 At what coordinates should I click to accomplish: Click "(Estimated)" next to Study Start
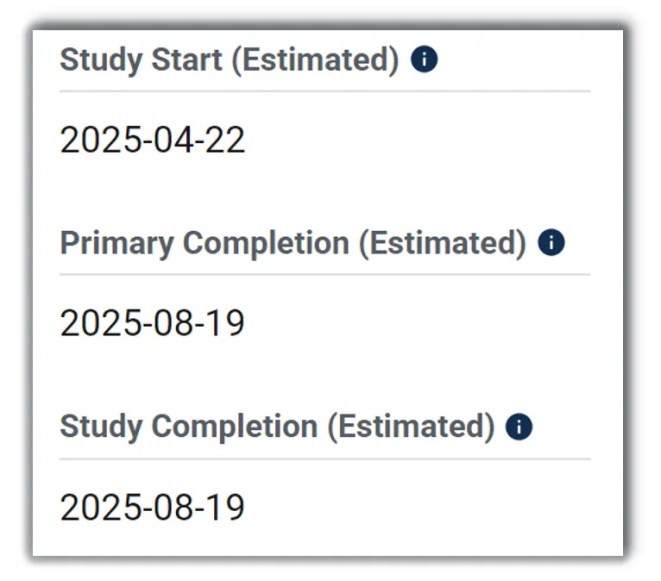click(x=315, y=60)
